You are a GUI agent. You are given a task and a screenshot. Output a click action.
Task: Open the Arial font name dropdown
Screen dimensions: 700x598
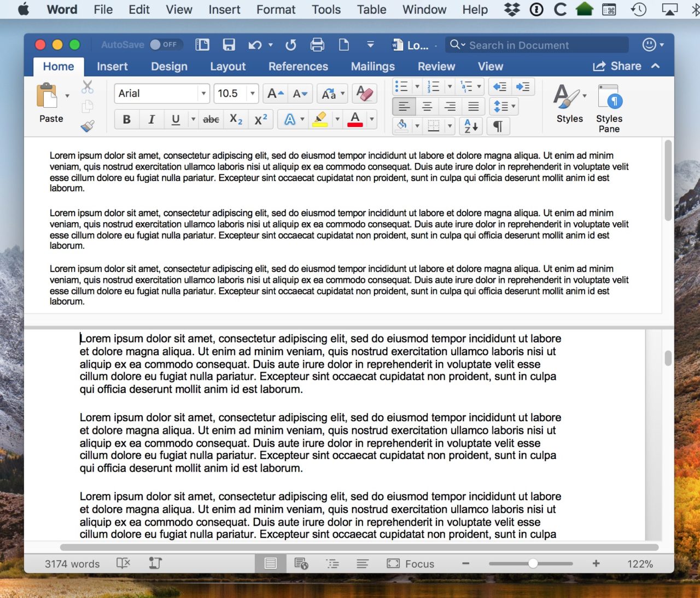click(203, 94)
